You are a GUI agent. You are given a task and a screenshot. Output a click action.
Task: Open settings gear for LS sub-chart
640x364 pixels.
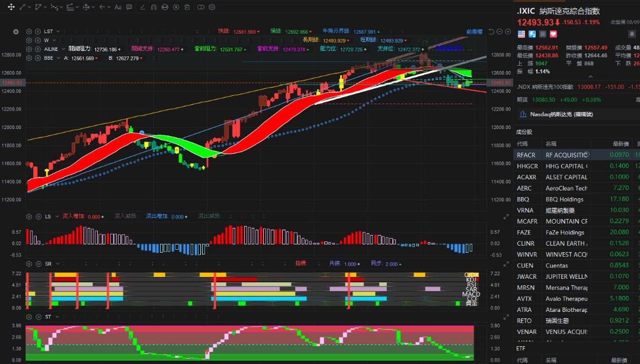(29, 217)
